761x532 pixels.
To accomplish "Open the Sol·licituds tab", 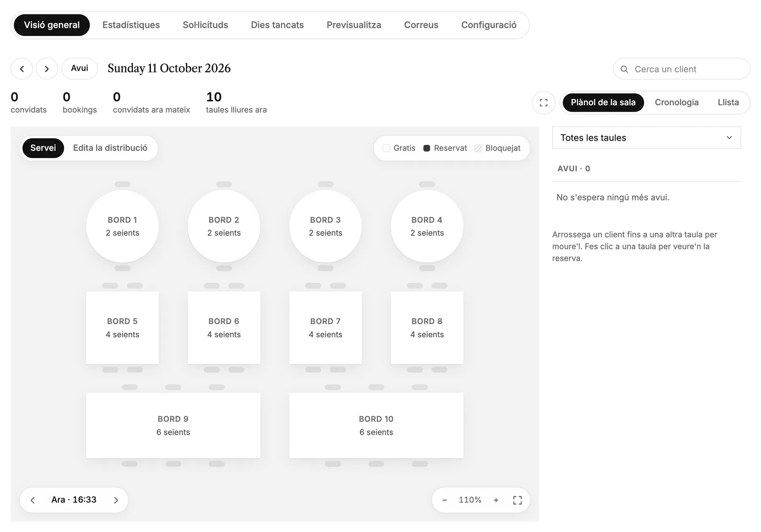I will (x=205, y=25).
